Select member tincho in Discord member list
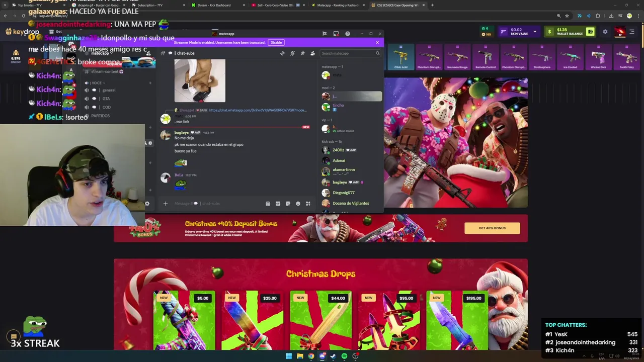Viewport: 644px width, 362px height. click(351, 107)
